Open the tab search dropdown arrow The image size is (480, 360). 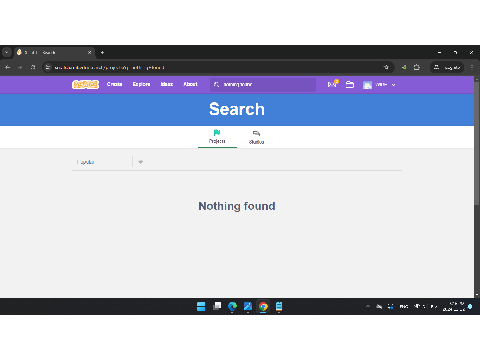(7, 52)
